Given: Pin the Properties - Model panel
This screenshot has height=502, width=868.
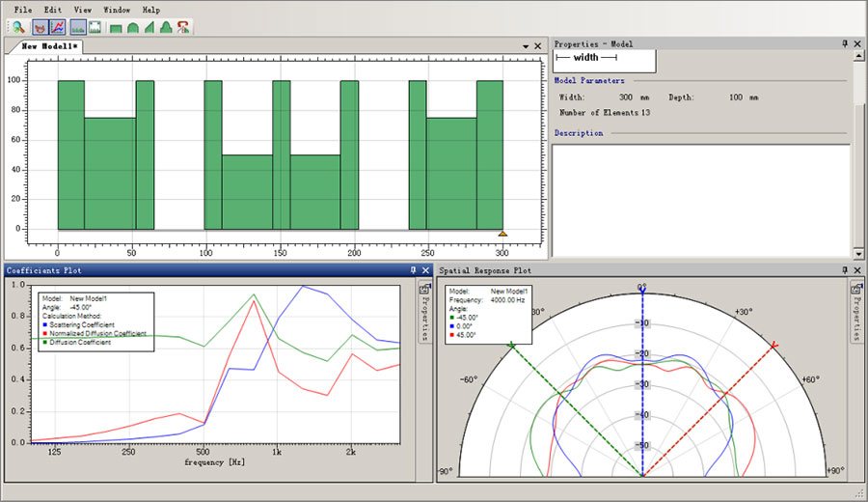Looking at the screenshot, I should coord(845,44).
